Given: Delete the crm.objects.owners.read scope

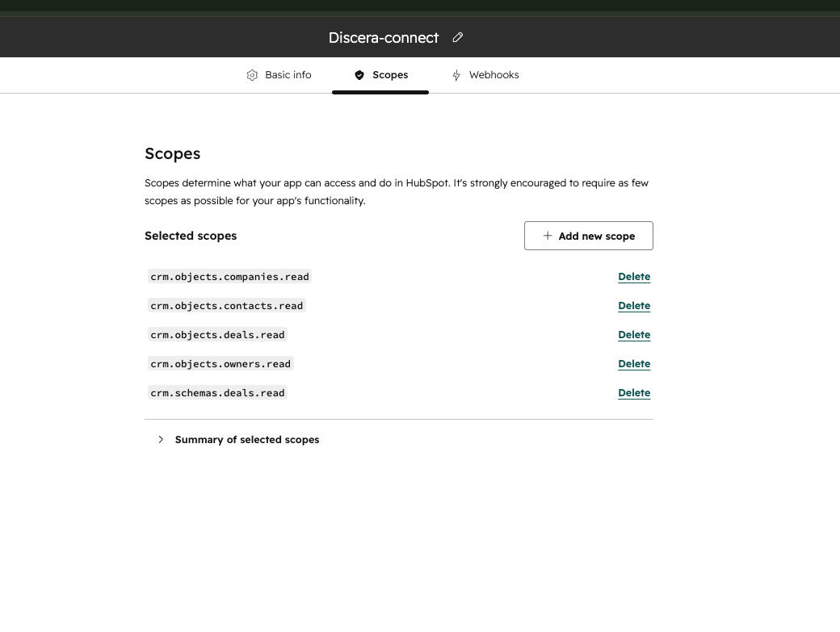Looking at the screenshot, I should point(634,364).
